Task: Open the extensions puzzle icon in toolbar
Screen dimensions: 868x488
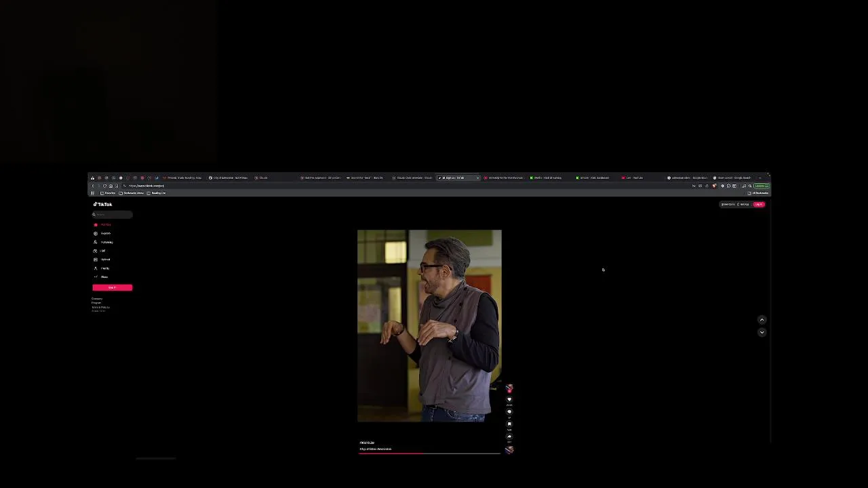Action: click(x=728, y=186)
